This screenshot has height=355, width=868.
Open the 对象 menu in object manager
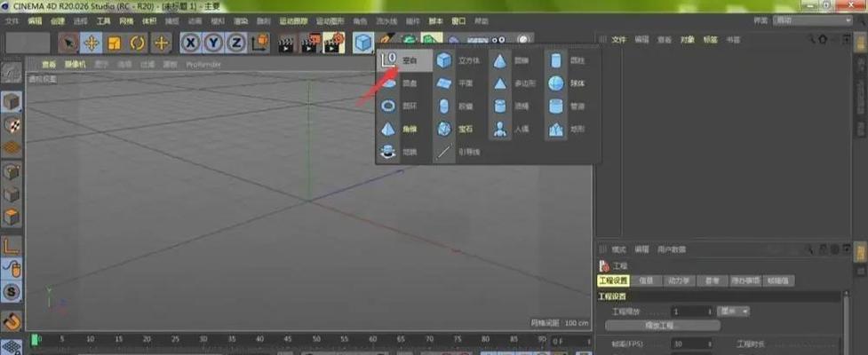coord(688,40)
